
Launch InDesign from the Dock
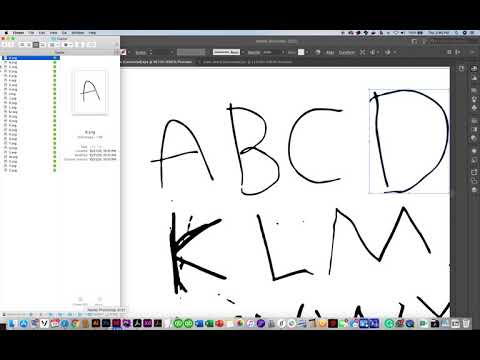[x=116, y=323]
